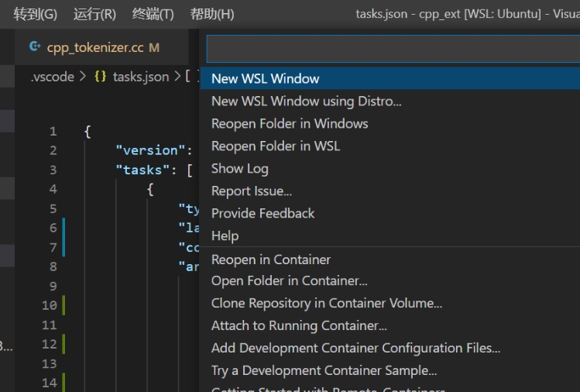Viewport: 580px width, 392px height.
Task: Choose Reopen Folder in Windows
Action: 390,123
